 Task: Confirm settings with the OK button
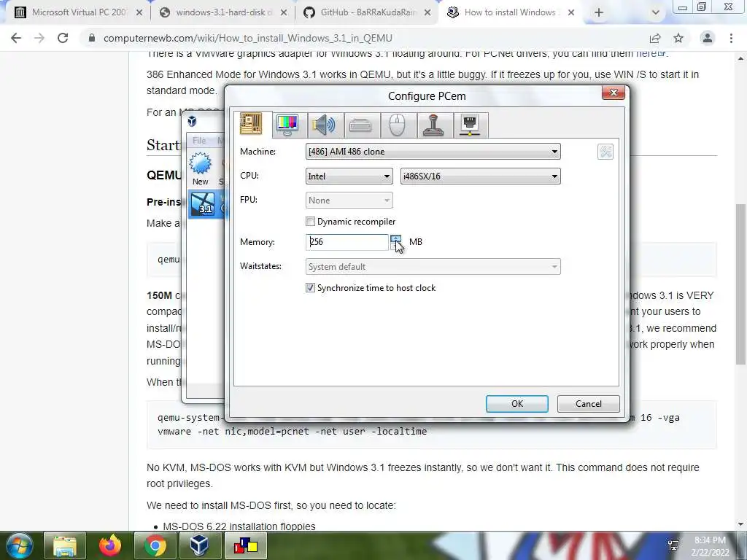coord(517,404)
